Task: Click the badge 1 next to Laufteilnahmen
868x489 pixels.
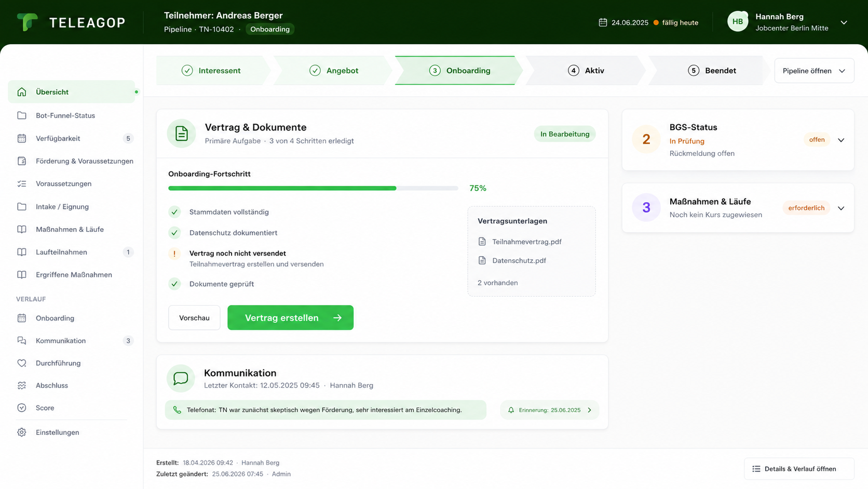Action: click(128, 252)
